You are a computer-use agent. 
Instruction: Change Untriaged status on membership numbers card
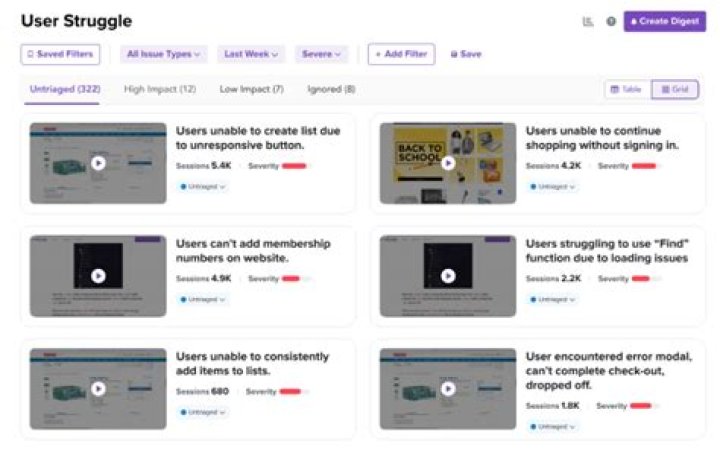(202, 299)
